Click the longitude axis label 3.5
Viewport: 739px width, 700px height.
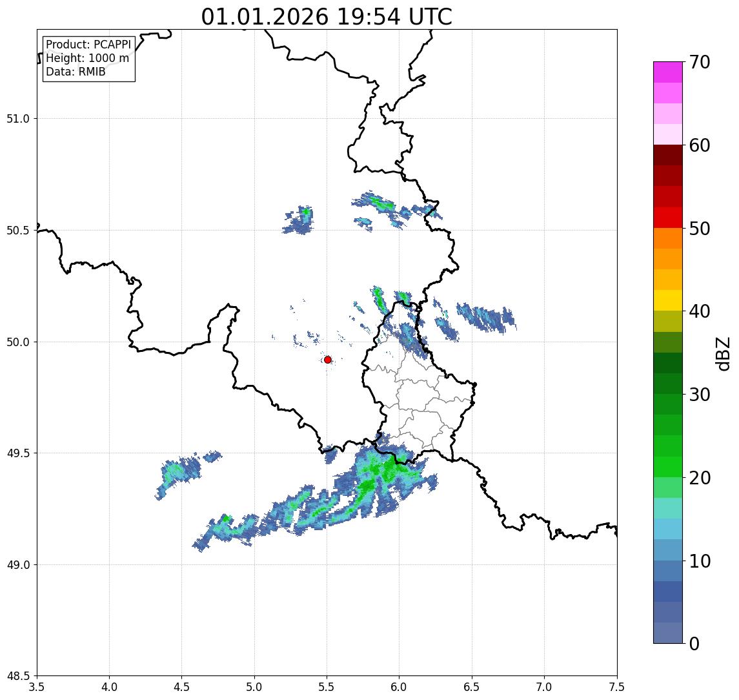point(37,687)
